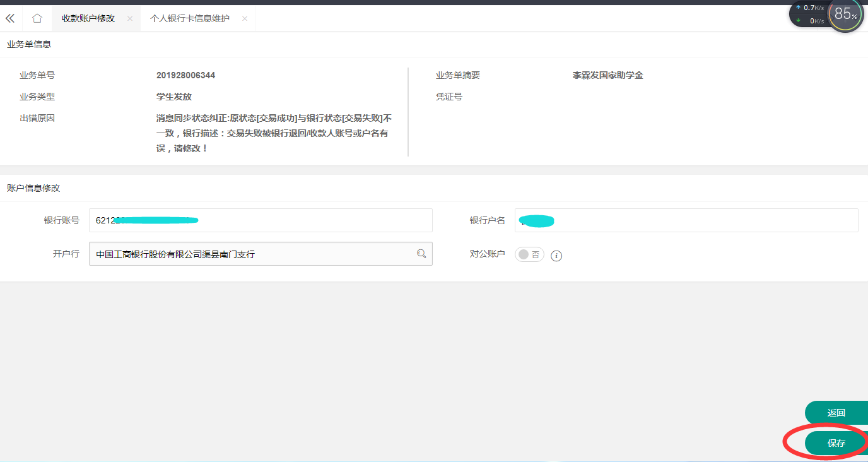The height and width of the screenshot is (462, 868).
Task: Go to the home page icon
Action: pyautogui.click(x=37, y=18)
